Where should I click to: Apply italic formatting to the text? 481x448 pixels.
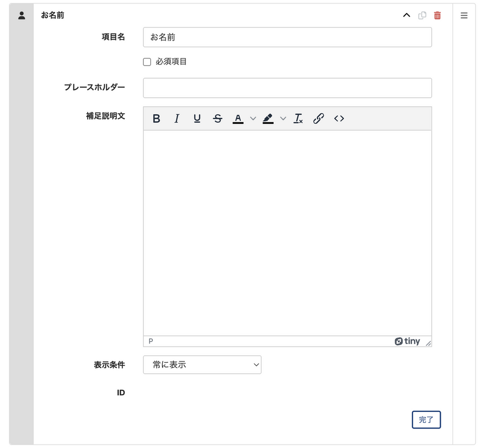[x=176, y=119]
